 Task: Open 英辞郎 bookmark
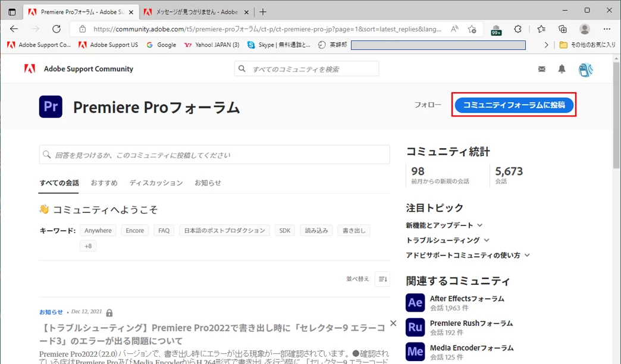pyautogui.click(x=333, y=45)
